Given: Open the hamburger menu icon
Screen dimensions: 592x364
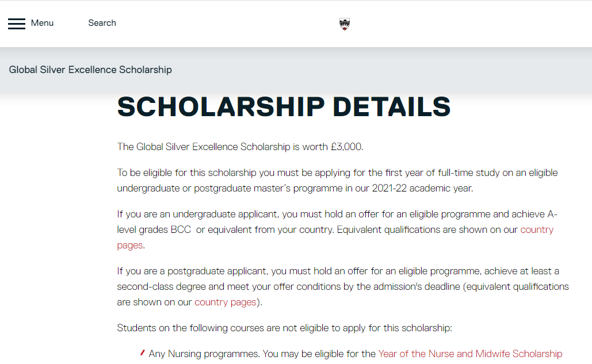Looking at the screenshot, I should coord(17,24).
